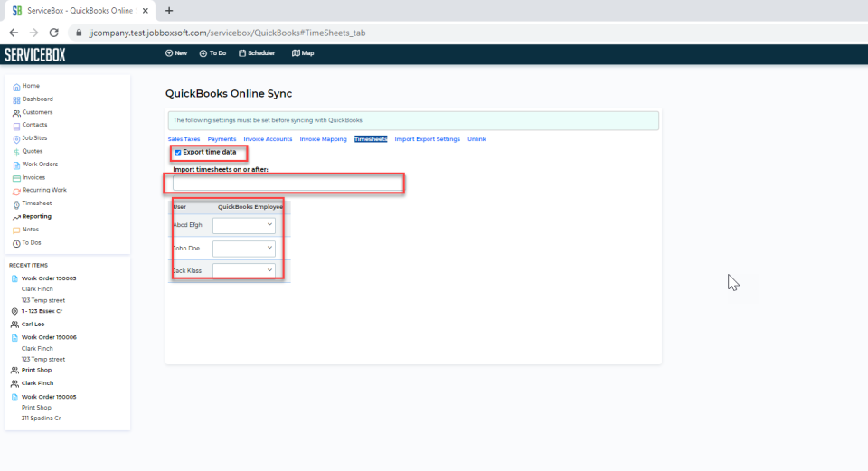The height and width of the screenshot is (471, 868).
Task: Switch to Import Export Settings tab
Action: 428,139
